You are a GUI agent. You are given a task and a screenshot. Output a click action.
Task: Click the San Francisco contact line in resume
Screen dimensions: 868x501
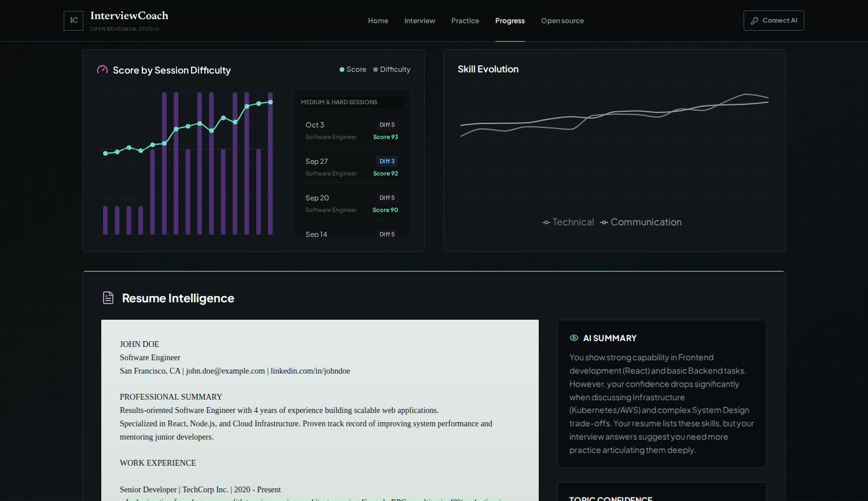[235, 371]
